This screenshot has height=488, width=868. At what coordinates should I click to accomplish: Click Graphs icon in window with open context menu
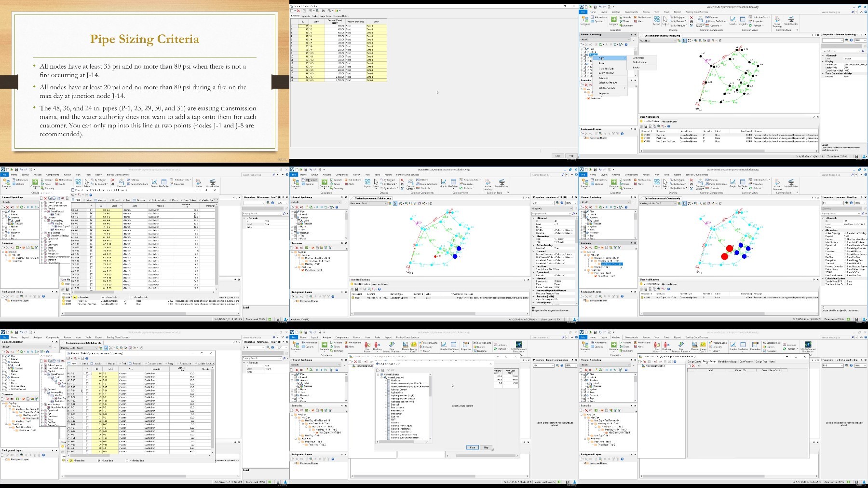[732, 20]
